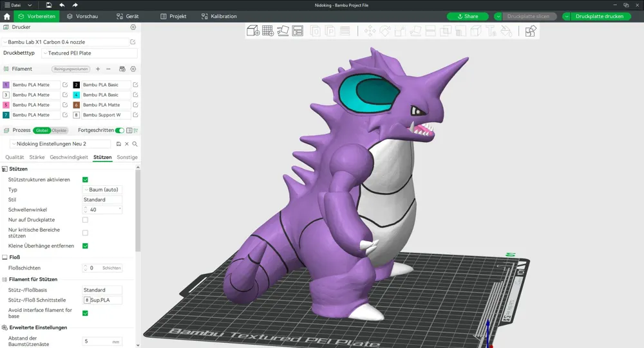
Task: Select the Auto orient tool
Action: (283, 31)
